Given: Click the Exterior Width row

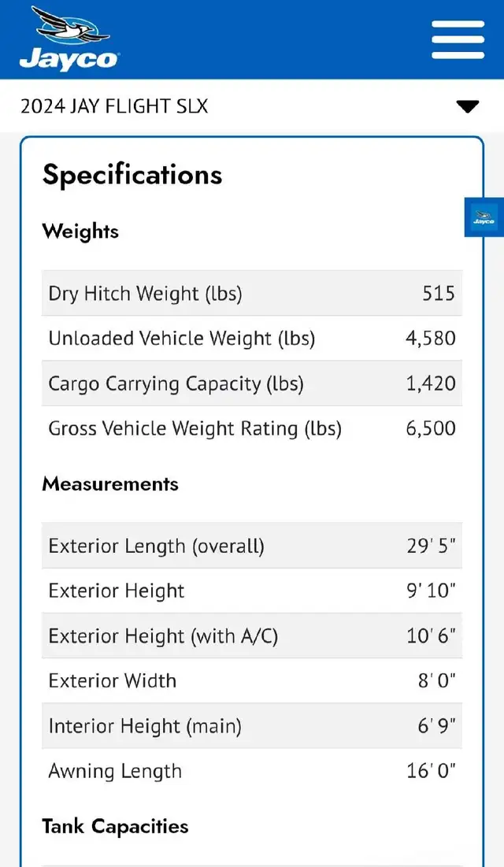Looking at the screenshot, I should [252, 680].
